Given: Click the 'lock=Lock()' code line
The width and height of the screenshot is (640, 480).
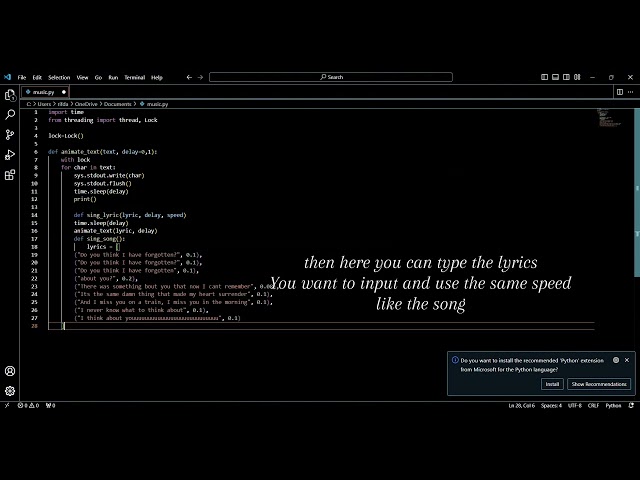Looking at the screenshot, I should (66, 136).
